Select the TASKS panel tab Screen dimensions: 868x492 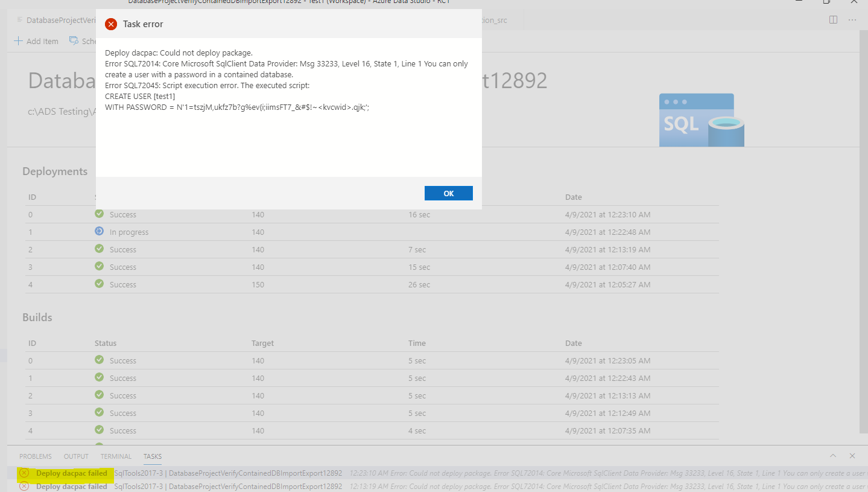pos(153,456)
